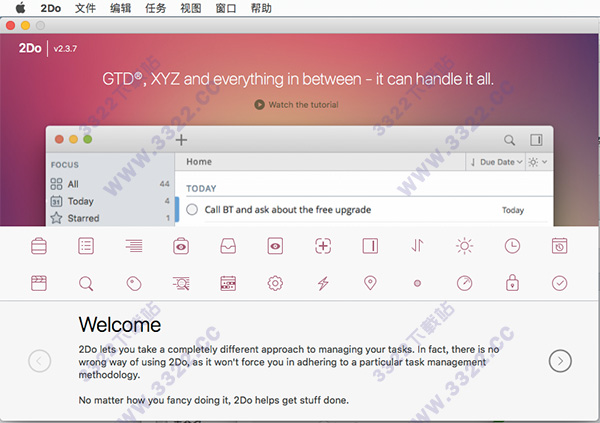Image resolution: width=600 pixels, height=423 pixels.
Task: Click the tag feature icon
Action: (134, 284)
